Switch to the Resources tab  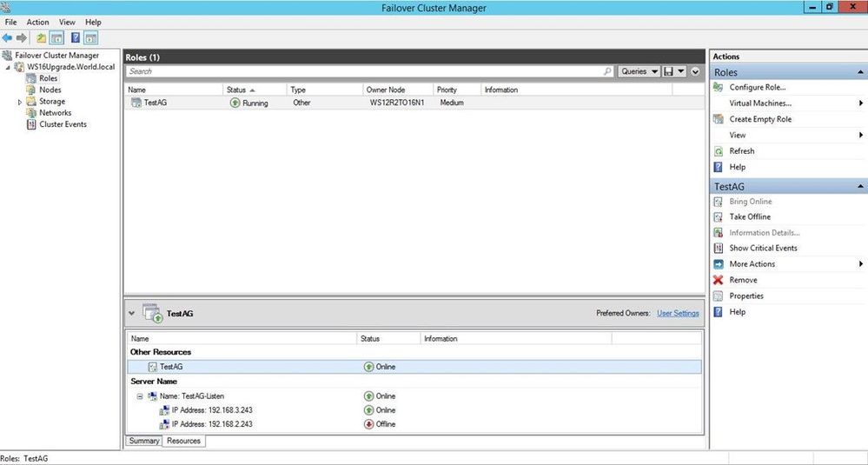tap(183, 442)
